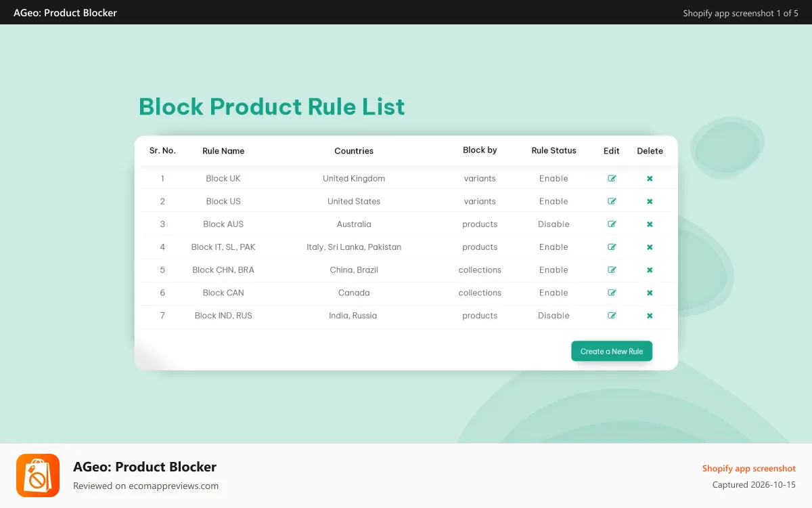Edit the Block CHN, BRA rule
The width and height of the screenshot is (812, 508).
coord(612,270)
